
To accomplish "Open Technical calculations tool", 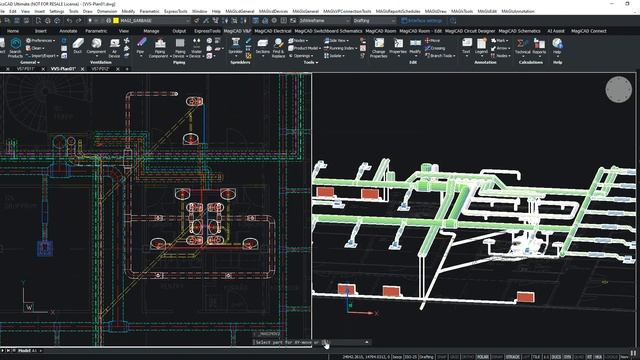I will (522, 46).
